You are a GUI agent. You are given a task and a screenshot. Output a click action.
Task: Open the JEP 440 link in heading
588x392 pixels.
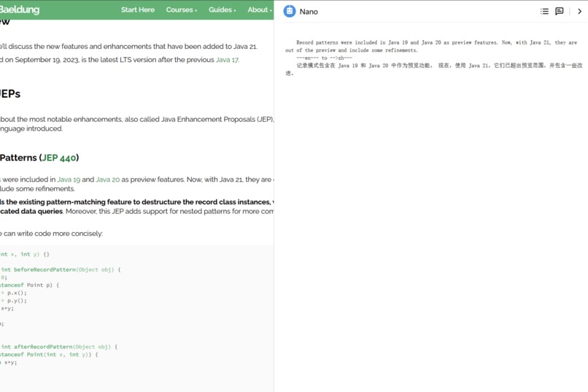59,158
